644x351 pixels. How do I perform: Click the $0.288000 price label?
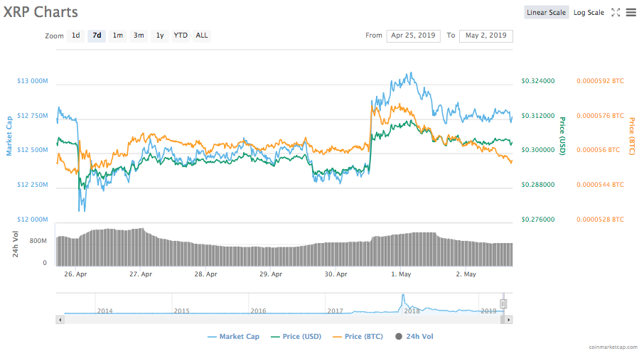pyautogui.click(x=538, y=185)
